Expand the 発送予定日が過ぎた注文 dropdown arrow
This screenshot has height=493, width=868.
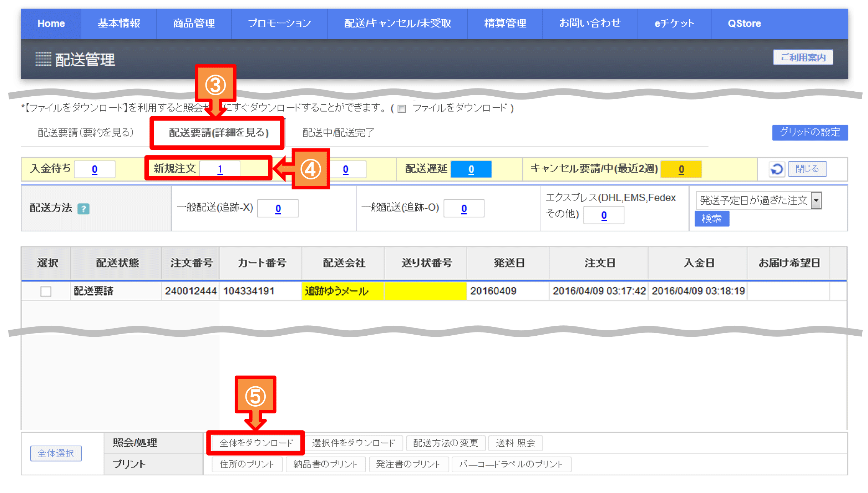tap(816, 200)
